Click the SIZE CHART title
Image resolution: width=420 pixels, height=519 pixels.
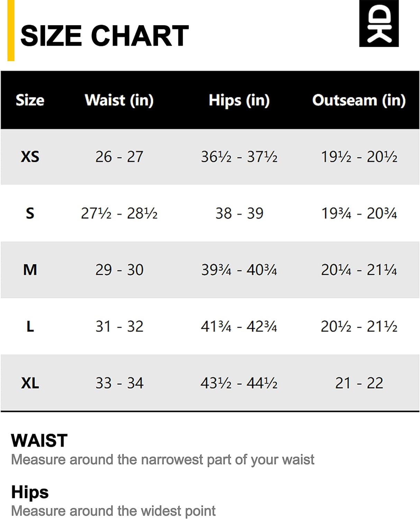pos(104,36)
